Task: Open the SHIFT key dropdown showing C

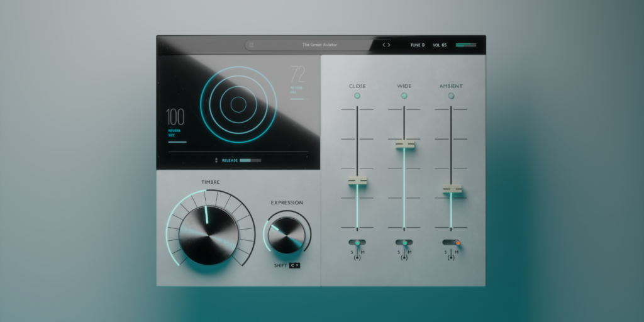Action: (294, 265)
